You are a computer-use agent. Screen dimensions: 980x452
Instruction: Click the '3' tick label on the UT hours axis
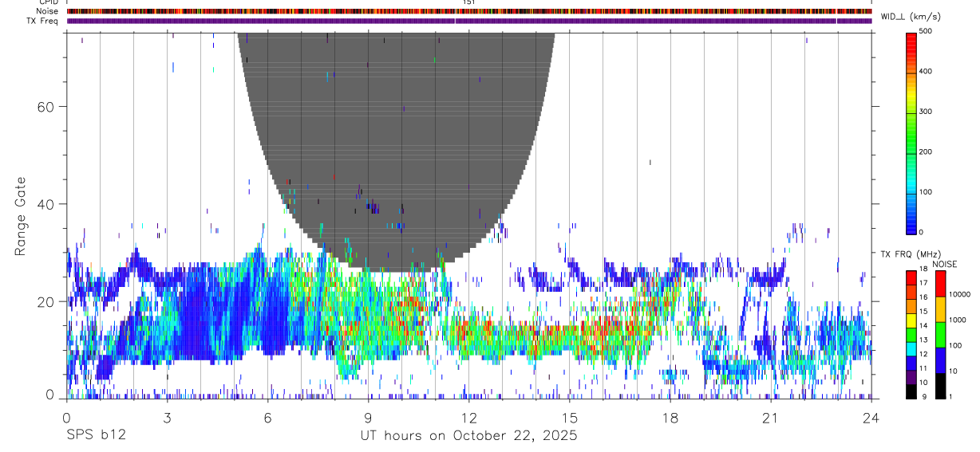tap(168, 418)
